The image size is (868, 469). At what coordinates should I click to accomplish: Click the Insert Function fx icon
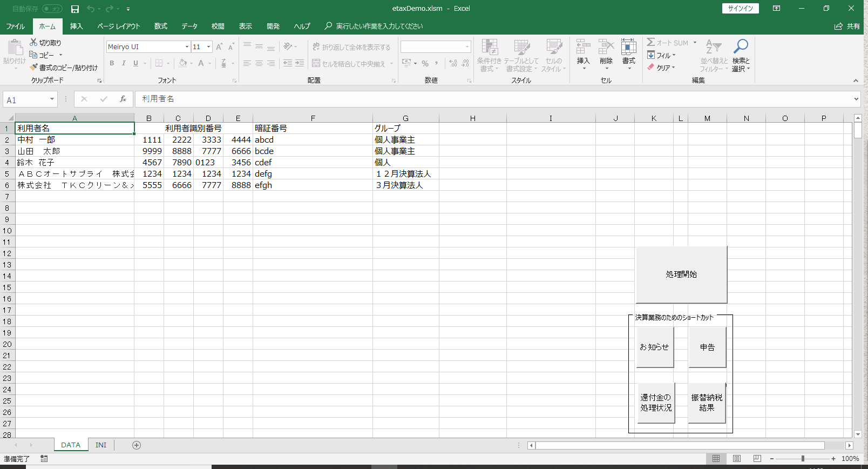tap(123, 99)
